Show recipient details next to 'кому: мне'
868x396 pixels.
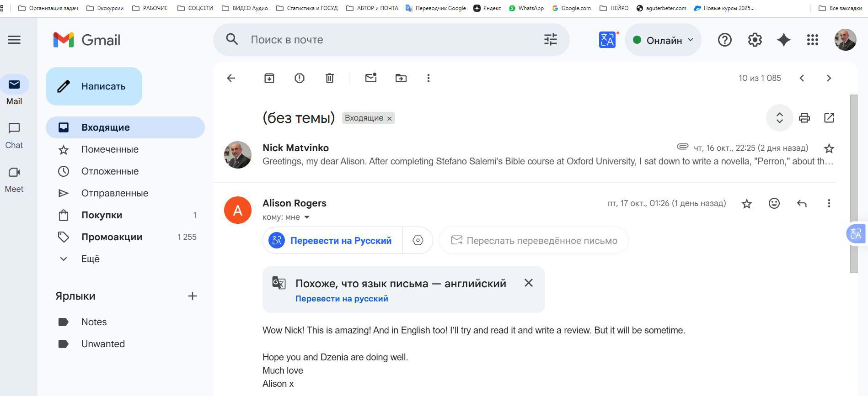tap(307, 217)
